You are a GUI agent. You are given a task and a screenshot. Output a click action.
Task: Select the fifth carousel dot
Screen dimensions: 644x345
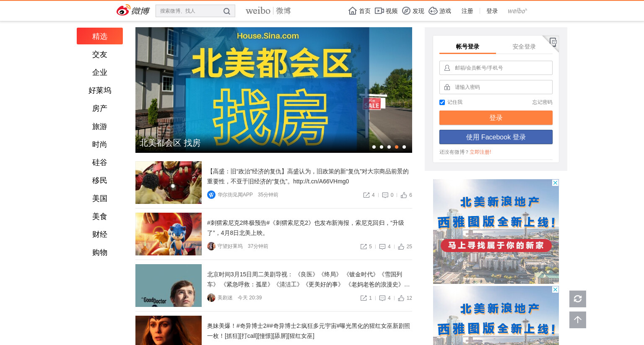[x=404, y=147]
